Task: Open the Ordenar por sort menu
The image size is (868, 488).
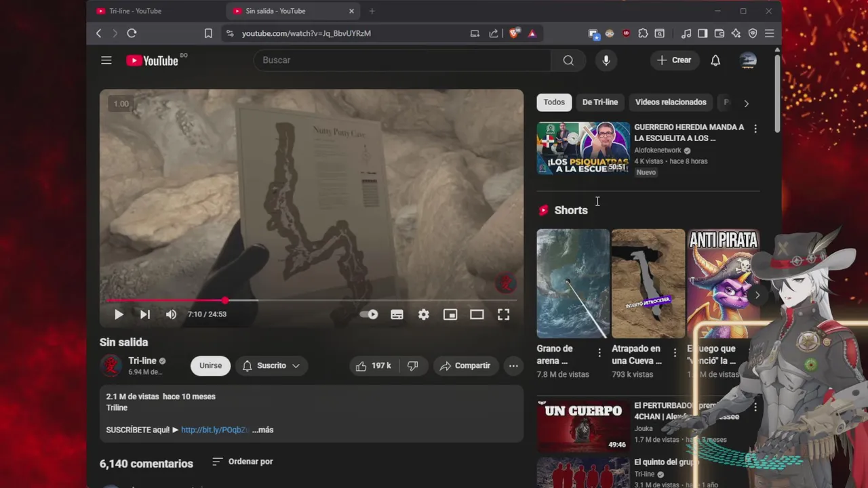Action: pos(242,462)
